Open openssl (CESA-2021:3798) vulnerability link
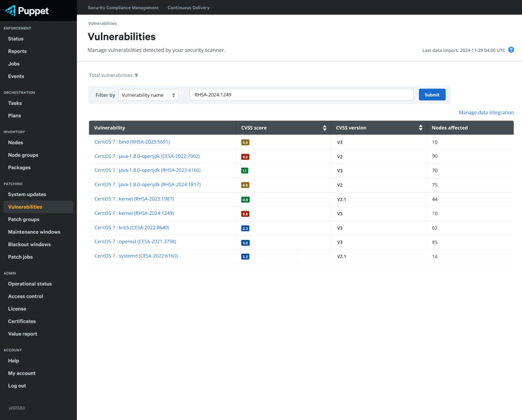The width and height of the screenshot is (522, 420). tap(135, 242)
